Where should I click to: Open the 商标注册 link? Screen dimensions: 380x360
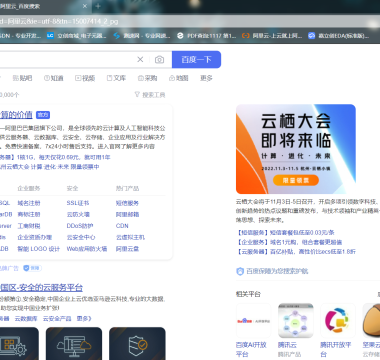(x=29, y=214)
